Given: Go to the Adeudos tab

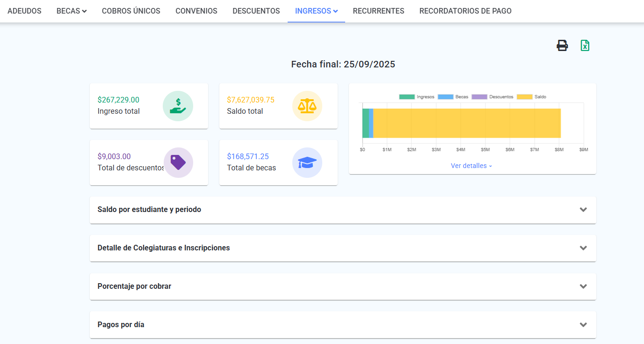Looking at the screenshot, I should 24,11.
